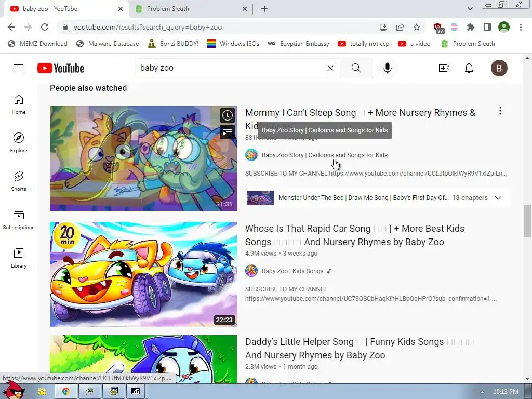Click the browser address bar URL
Screen dimensions: 532x399
(148, 27)
